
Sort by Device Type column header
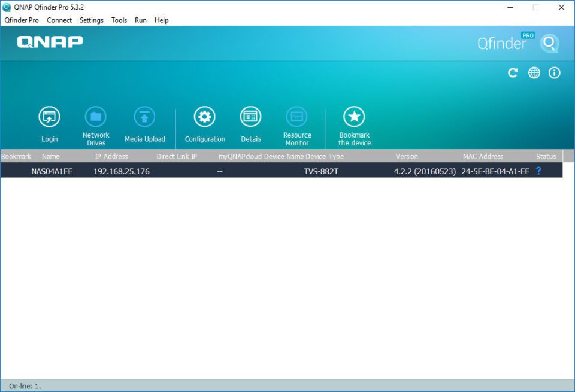[x=325, y=156]
